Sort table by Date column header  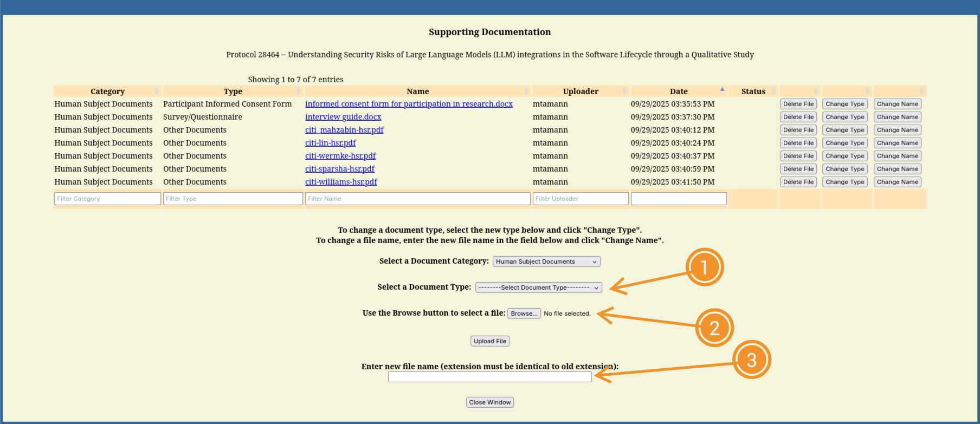679,92
